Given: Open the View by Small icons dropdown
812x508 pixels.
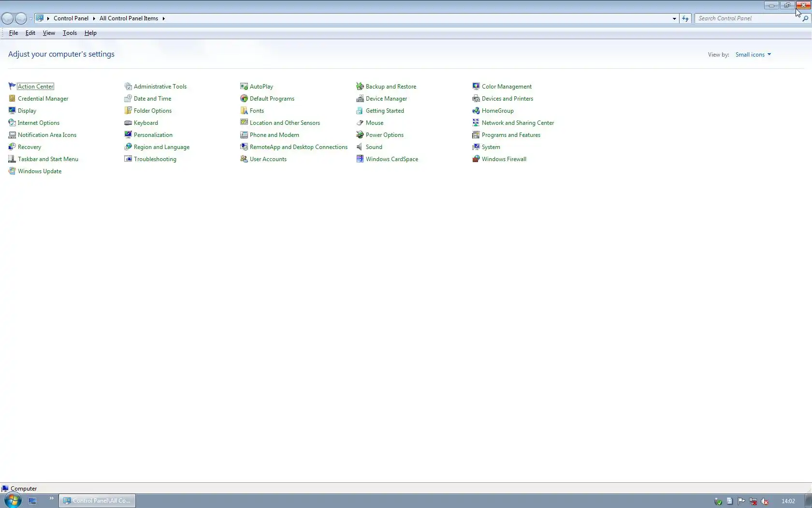Looking at the screenshot, I should pyautogui.click(x=753, y=55).
